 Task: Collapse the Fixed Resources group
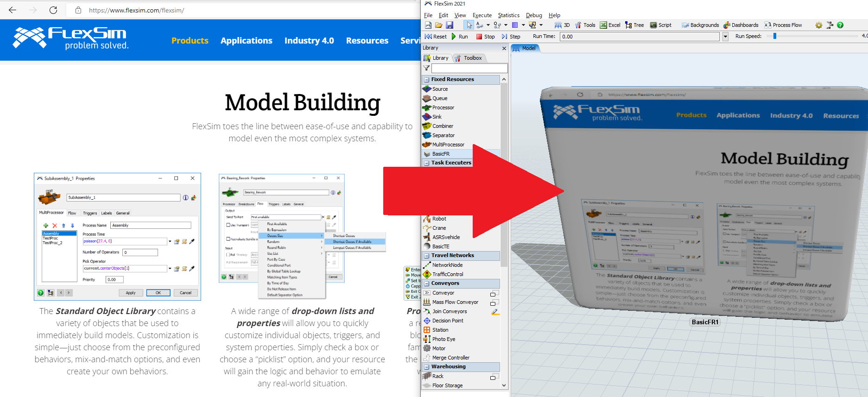coord(426,80)
